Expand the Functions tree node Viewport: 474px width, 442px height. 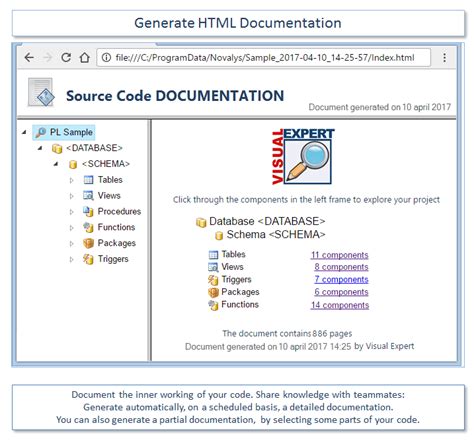point(71,228)
